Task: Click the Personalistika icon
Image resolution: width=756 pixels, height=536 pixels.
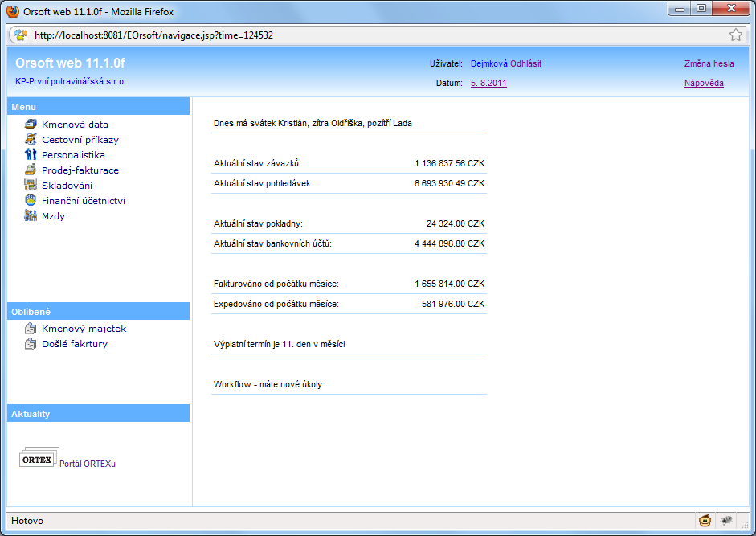Action: [x=31, y=155]
